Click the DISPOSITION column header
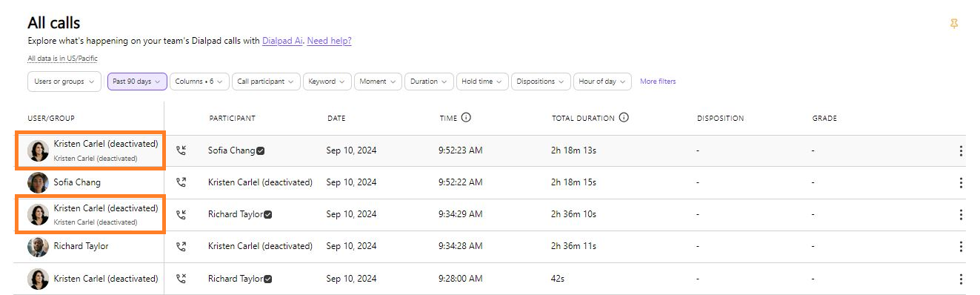 720,119
